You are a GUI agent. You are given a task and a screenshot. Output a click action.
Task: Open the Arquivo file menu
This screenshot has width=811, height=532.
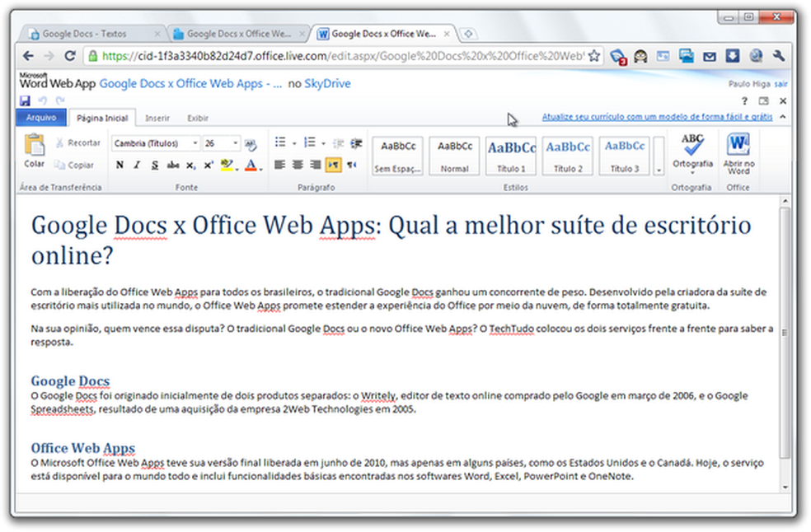coord(41,118)
